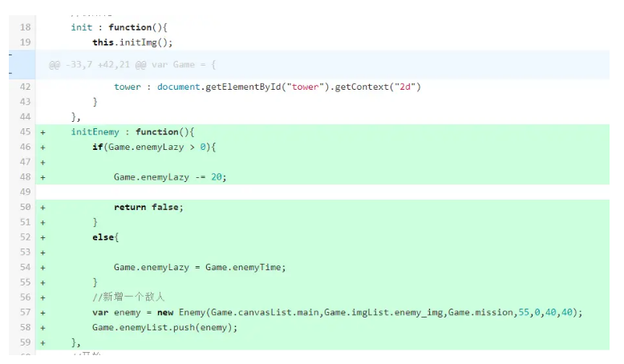This screenshot has height=364, width=624.
Task: Select line number 57
Action: coord(25,312)
